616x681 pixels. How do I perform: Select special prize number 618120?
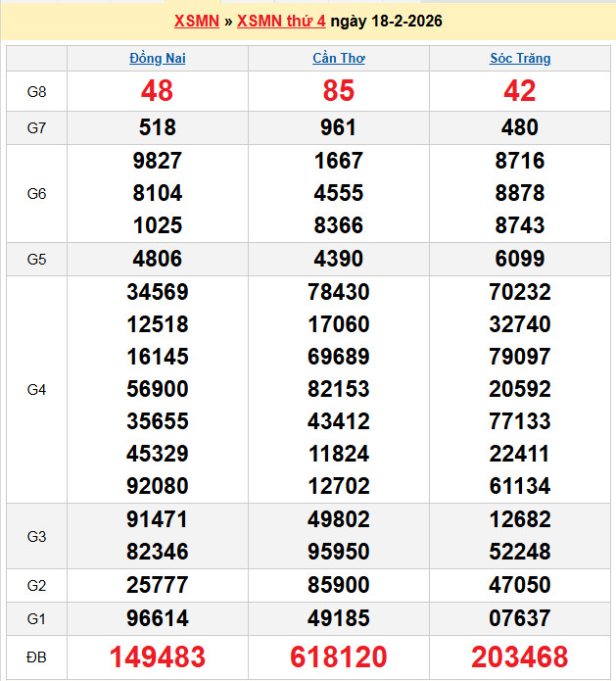339,657
